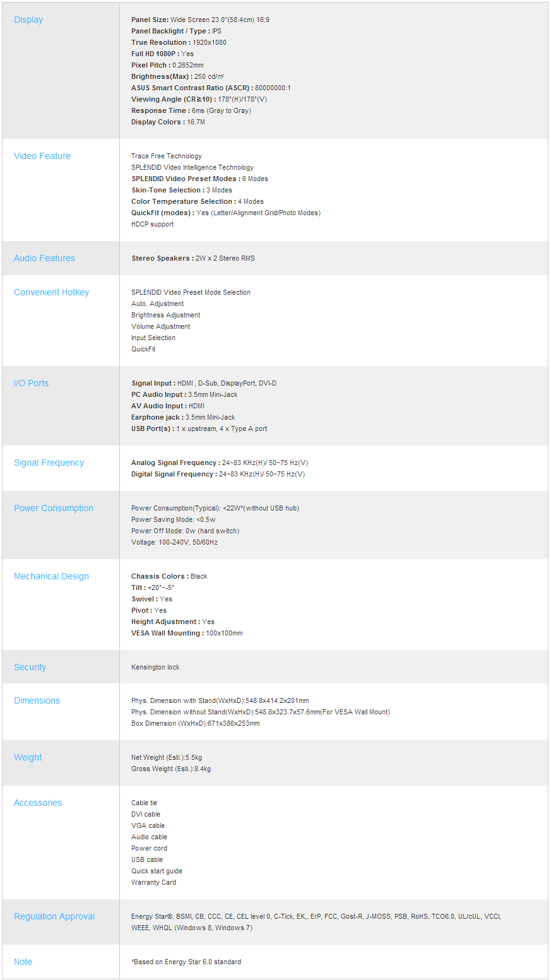Select the Weight category label

pyautogui.click(x=28, y=757)
